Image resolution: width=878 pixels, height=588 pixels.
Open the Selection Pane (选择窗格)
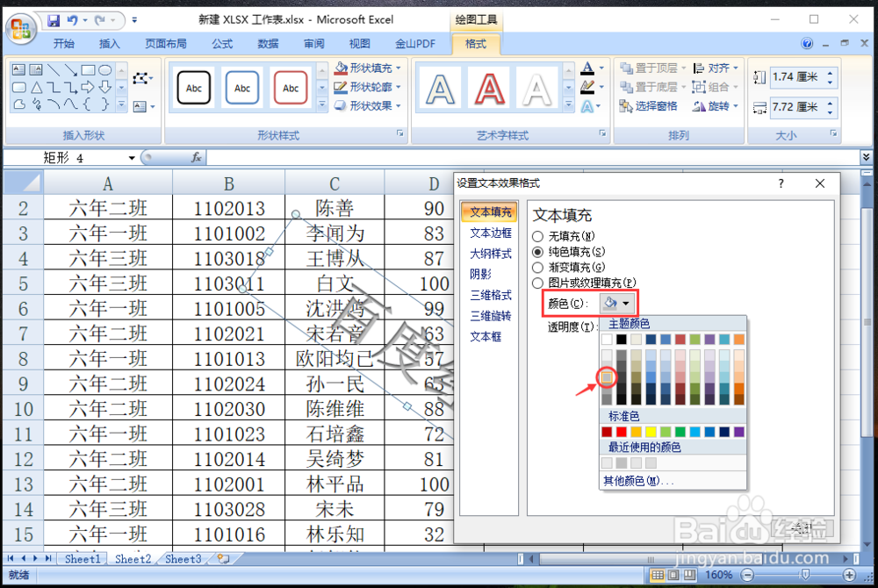click(x=649, y=105)
